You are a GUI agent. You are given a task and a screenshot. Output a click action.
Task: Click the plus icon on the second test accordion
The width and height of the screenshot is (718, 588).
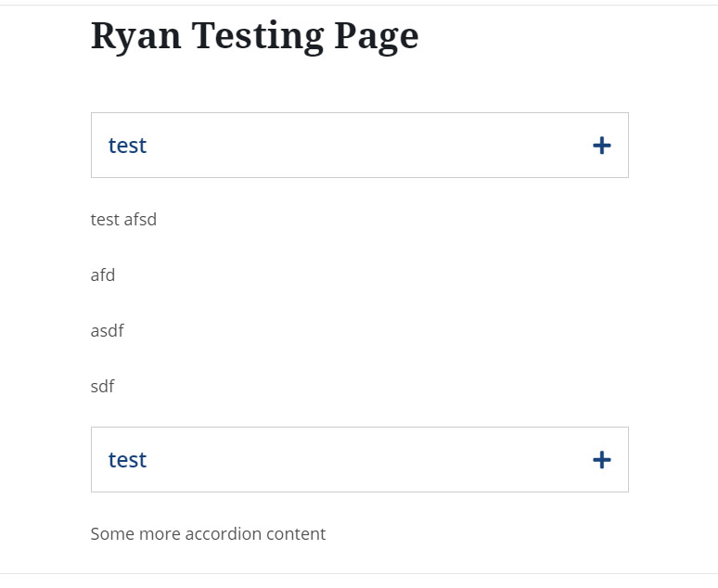coord(601,460)
